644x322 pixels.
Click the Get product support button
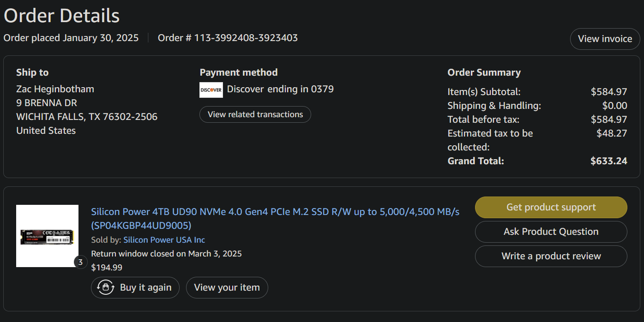point(551,207)
